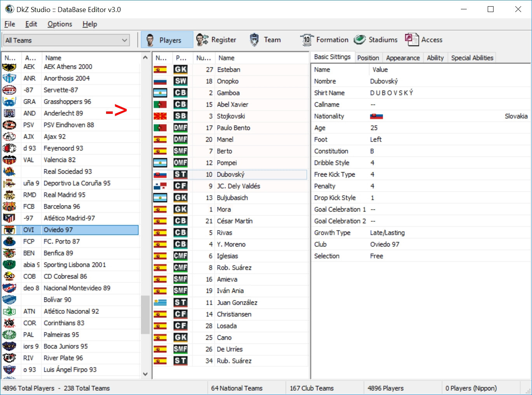This screenshot has height=395, width=532.
Task: Select Deportivo La Coruña 95 team
Action: click(70, 183)
